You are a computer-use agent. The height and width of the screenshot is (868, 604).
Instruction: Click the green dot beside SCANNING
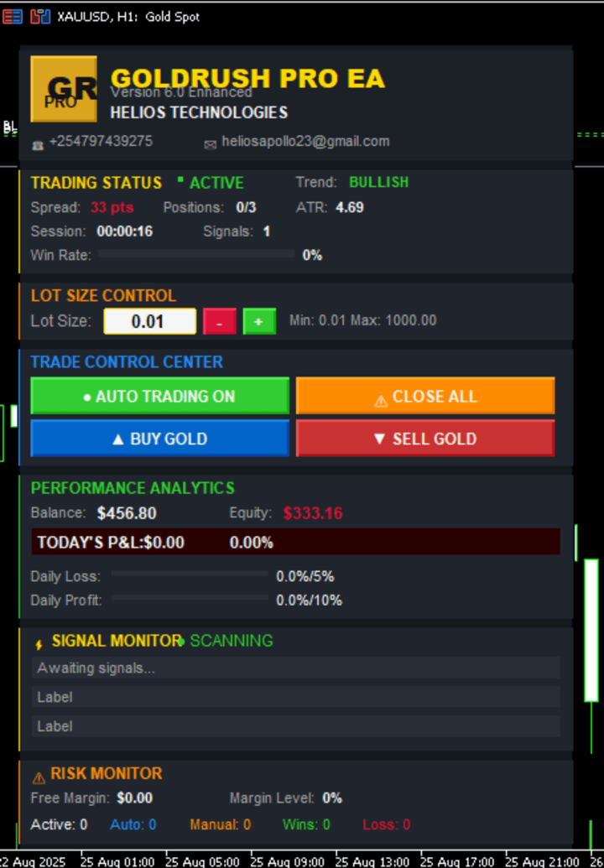click(x=181, y=642)
